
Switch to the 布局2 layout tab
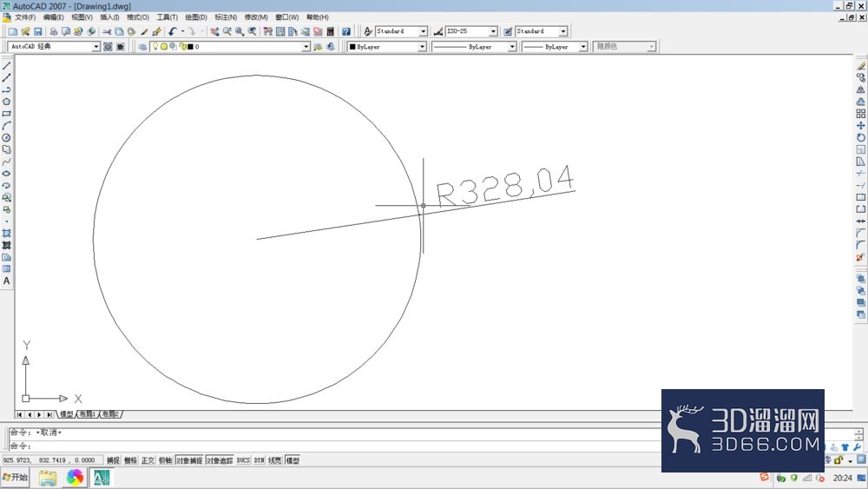point(111,414)
